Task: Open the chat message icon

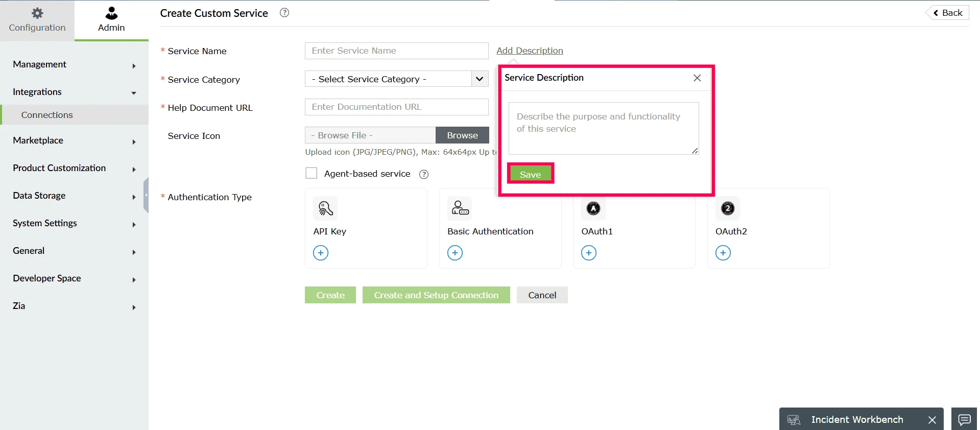Action: tap(964, 419)
